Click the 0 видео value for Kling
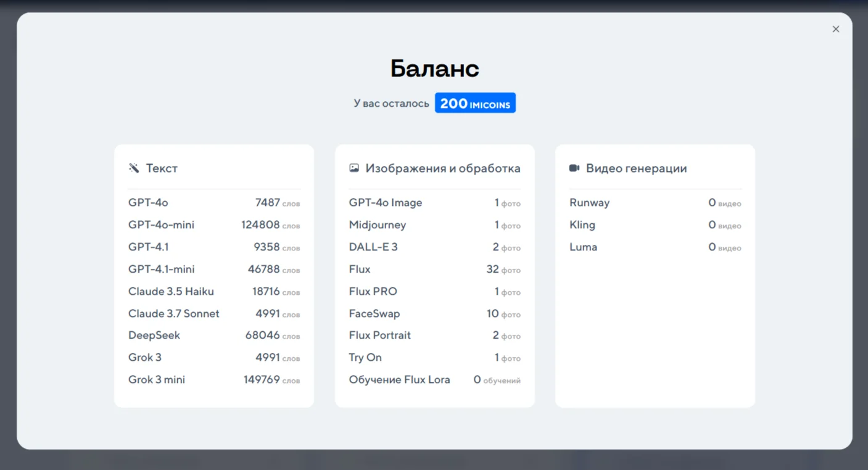The image size is (868, 470). click(x=725, y=225)
